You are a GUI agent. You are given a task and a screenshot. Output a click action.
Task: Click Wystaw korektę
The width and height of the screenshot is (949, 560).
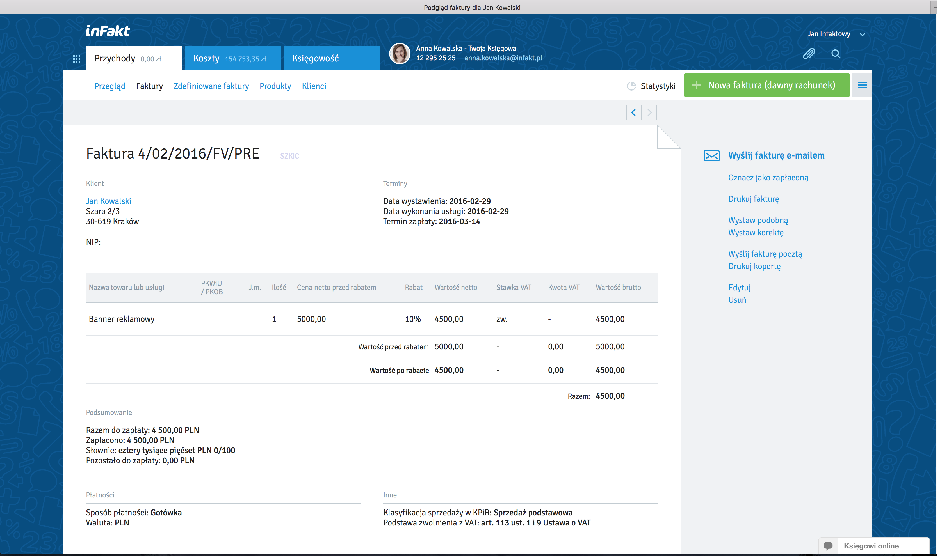click(x=756, y=233)
